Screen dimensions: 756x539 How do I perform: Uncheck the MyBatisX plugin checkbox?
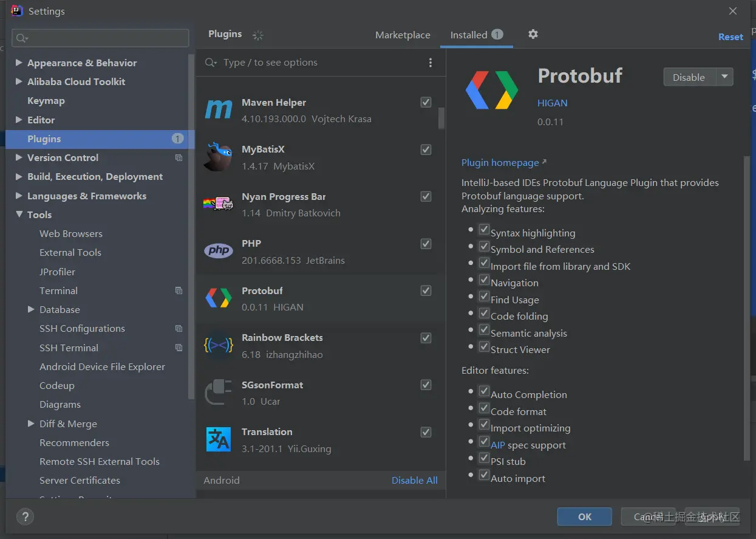pos(426,149)
